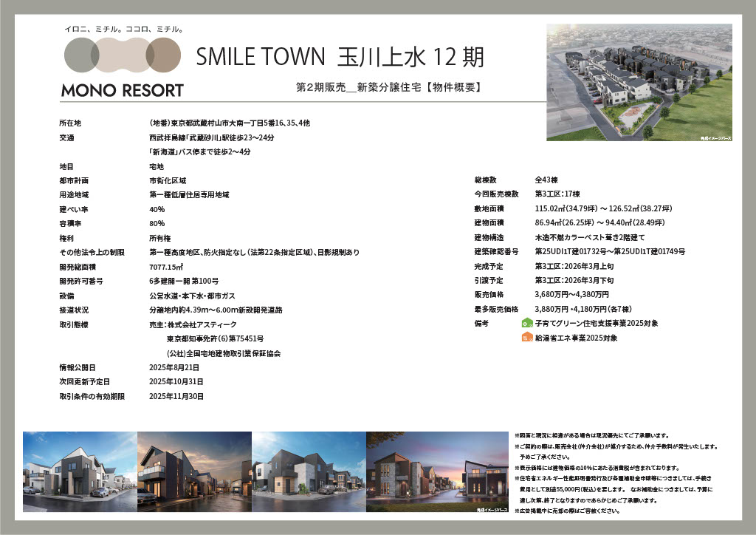This screenshot has height=535, width=756.
Task: Select the MONO RESORT brand text
Action: tap(122, 91)
